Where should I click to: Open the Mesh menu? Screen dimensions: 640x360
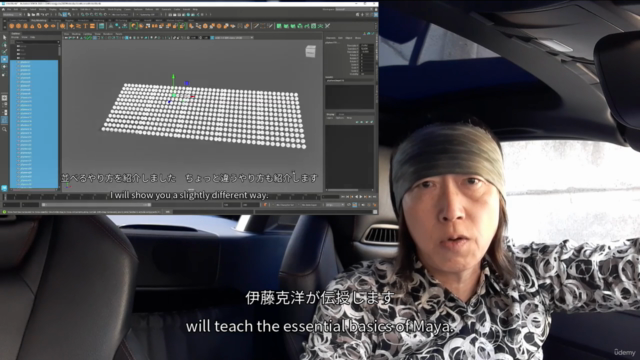(75, 9)
